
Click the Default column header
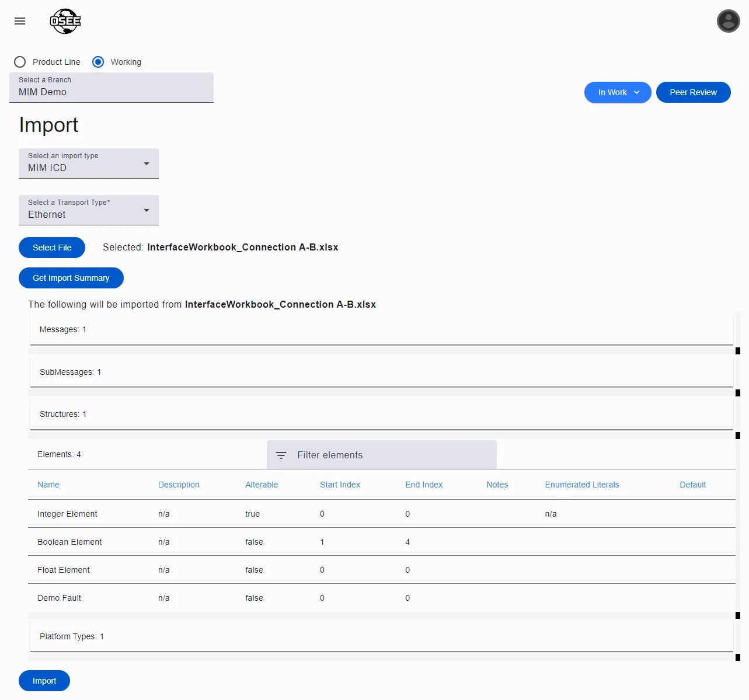693,485
